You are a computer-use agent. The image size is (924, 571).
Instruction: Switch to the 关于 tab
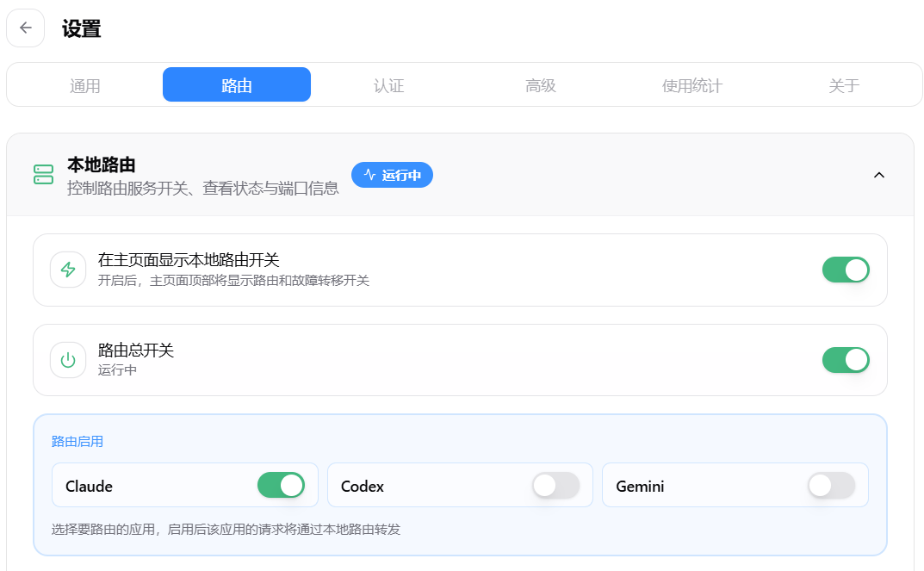pos(844,85)
